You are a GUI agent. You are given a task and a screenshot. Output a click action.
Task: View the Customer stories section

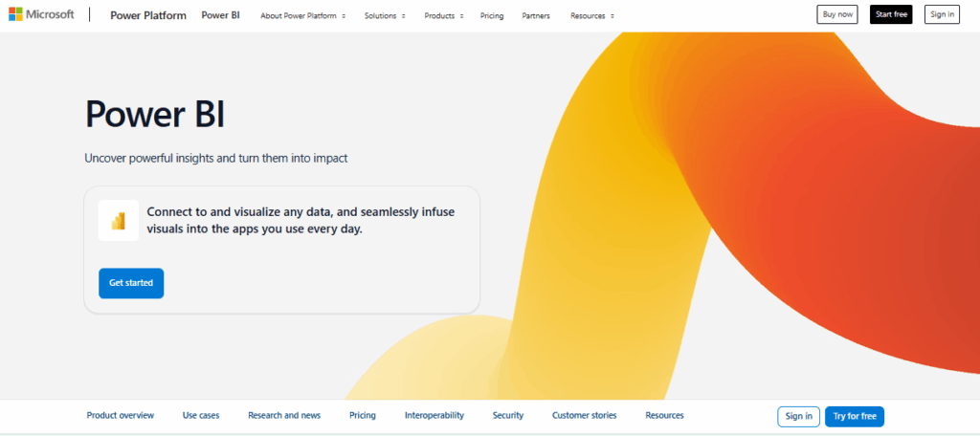pyautogui.click(x=584, y=416)
